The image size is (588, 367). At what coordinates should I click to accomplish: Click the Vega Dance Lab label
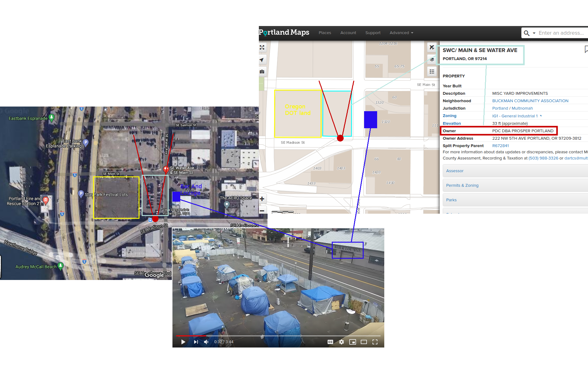pyautogui.click(x=176, y=212)
